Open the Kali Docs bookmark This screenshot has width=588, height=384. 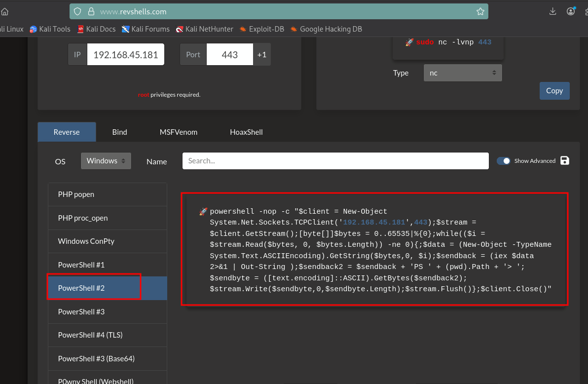pos(96,29)
